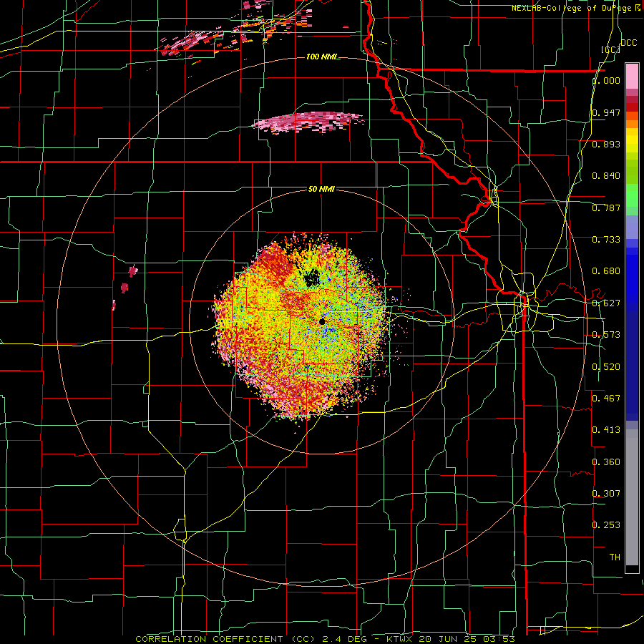Click the 0.360 scale value
The width and height of the screenshot is (644, 644).
[606, 462]
